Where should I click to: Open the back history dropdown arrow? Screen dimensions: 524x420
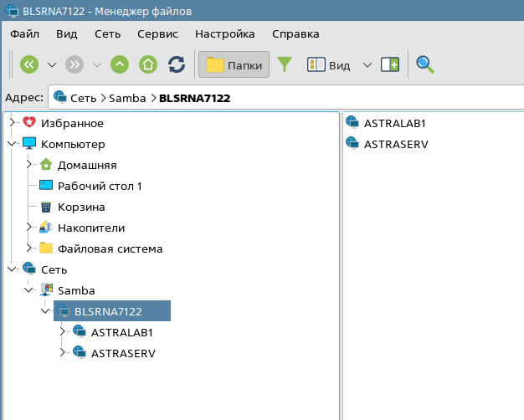point(52,64)
